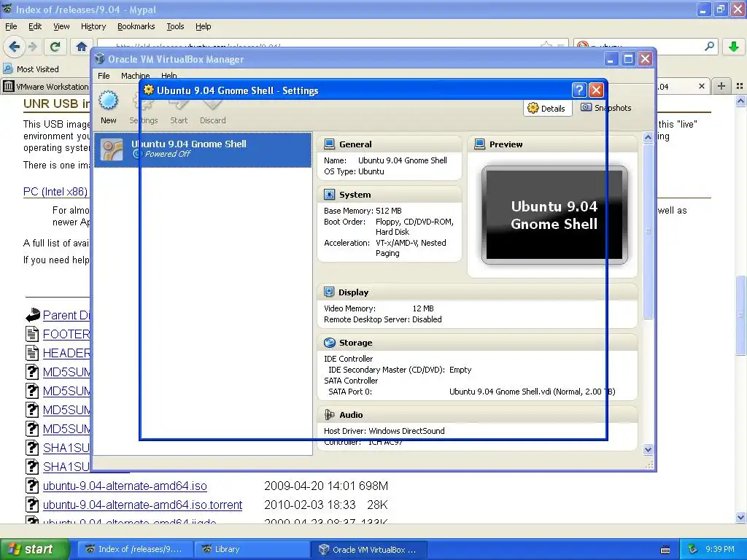
Task: Click the 'Host Driver: Windows DirectSound' text
Action: point(384,430)
